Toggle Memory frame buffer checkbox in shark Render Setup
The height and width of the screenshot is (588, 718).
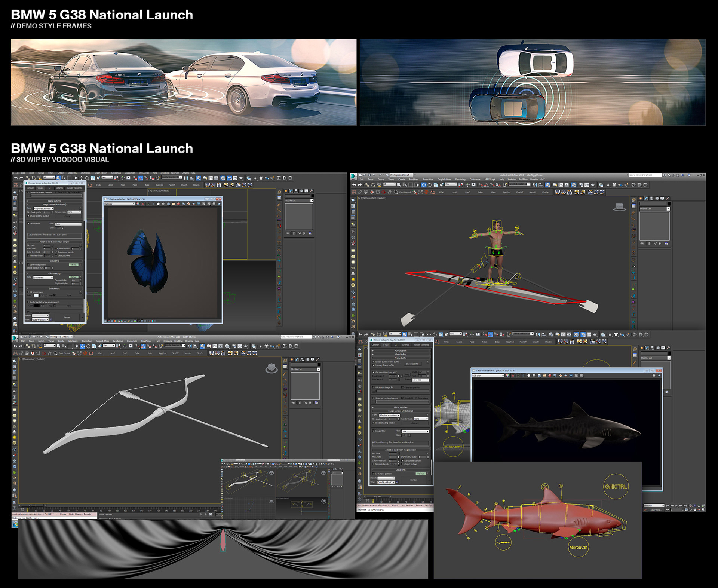coord(373,365)
